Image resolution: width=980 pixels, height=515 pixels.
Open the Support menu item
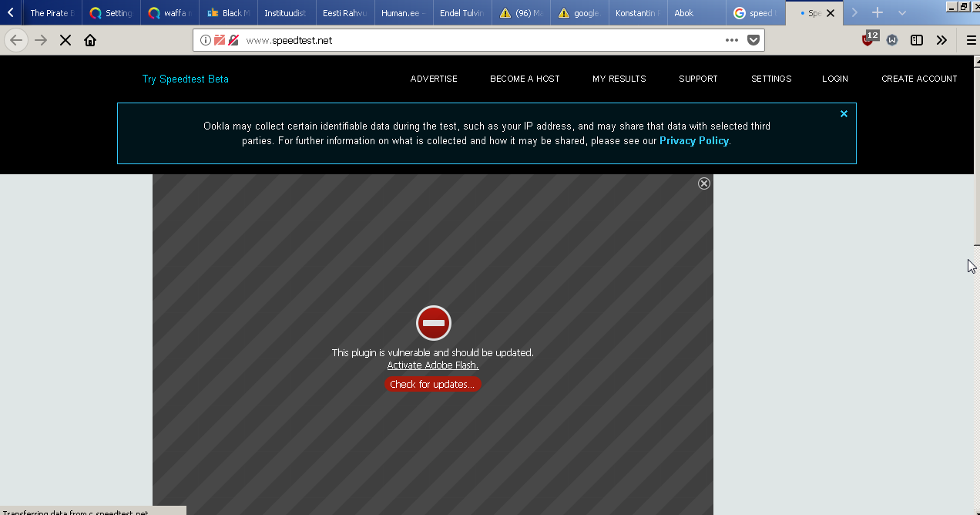(x=698, y=79)
